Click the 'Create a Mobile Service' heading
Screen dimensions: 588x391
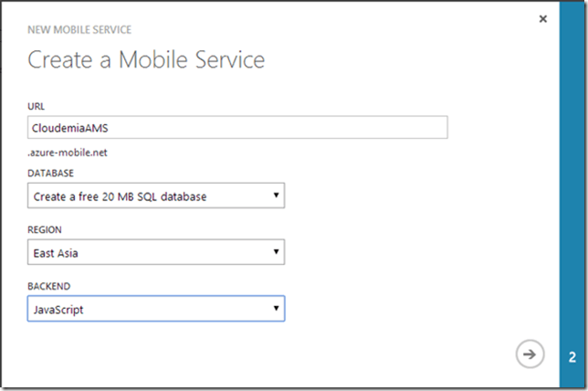pyautogui.click(x=146, y=60)
